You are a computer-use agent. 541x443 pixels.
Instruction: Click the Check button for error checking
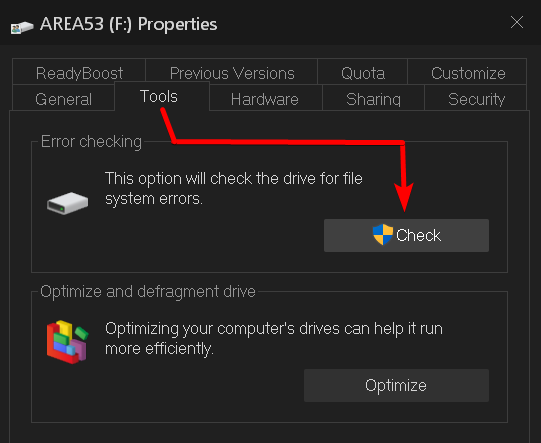(x=406, y=235)
